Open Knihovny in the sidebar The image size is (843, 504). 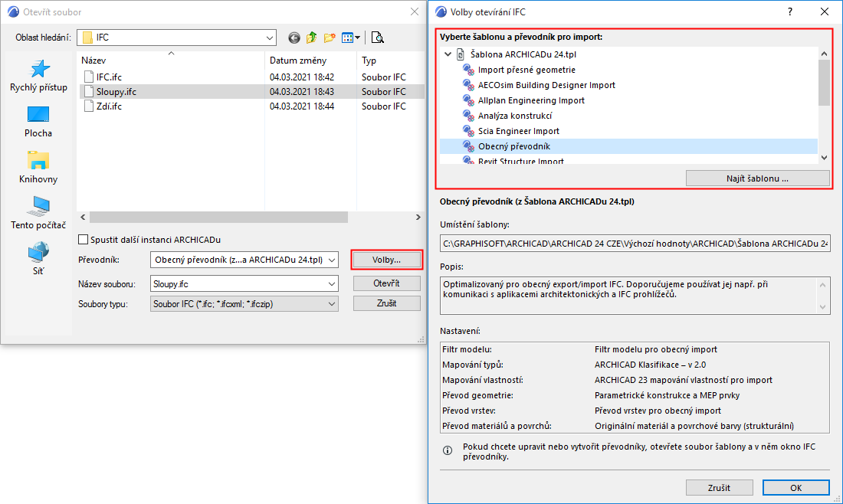coord(38,168)
